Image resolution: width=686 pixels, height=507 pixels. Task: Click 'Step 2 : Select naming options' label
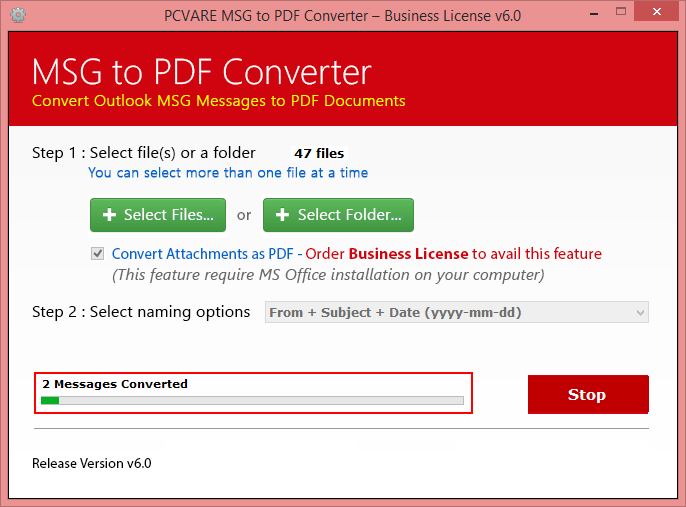pyautogui.click(x=141, y=312)
